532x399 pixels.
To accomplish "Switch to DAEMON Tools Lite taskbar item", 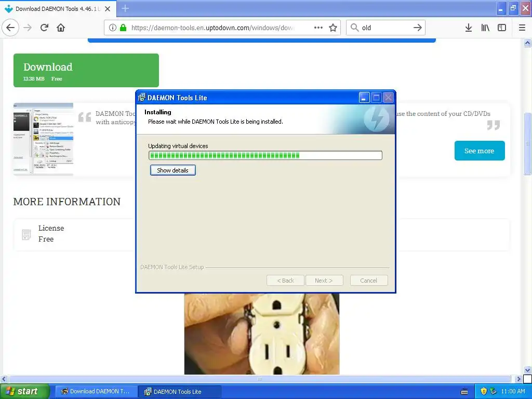I will (180, 392).
